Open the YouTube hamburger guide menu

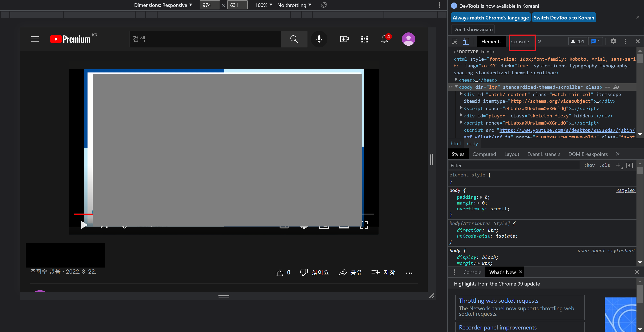click(x=35, y=39)
